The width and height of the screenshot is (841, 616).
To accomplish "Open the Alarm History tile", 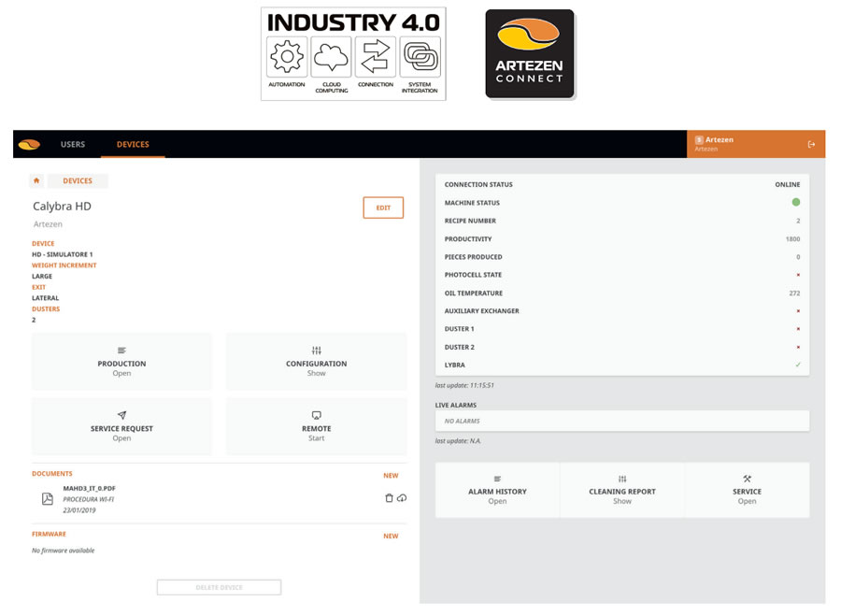I will point(497,490).
